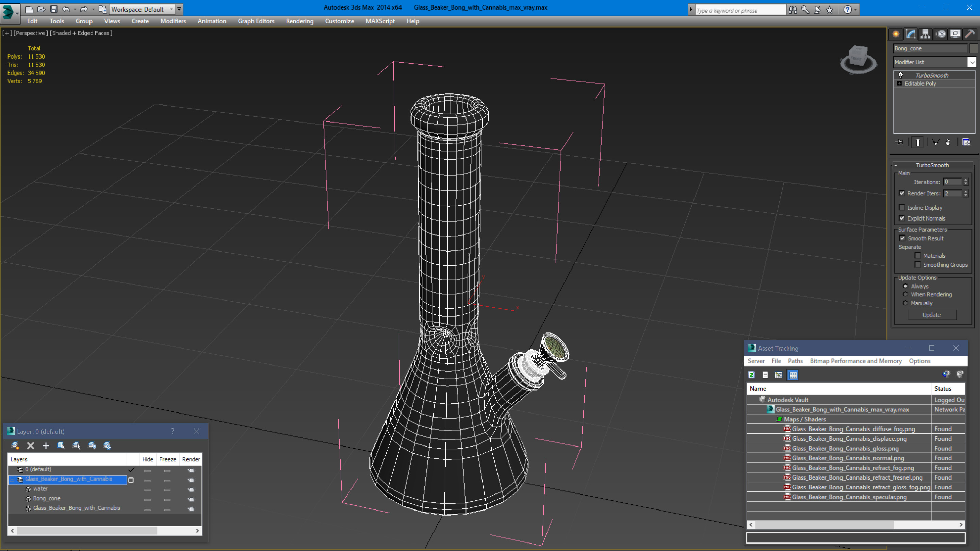
Task: Click the Save File toolbar icon
Action: 54,9
